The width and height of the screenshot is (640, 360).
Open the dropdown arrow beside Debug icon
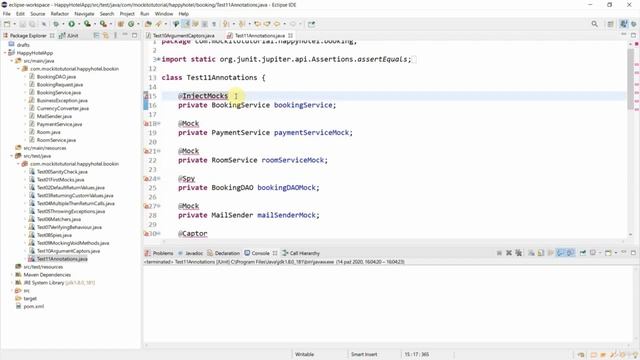tap(62, 24)
